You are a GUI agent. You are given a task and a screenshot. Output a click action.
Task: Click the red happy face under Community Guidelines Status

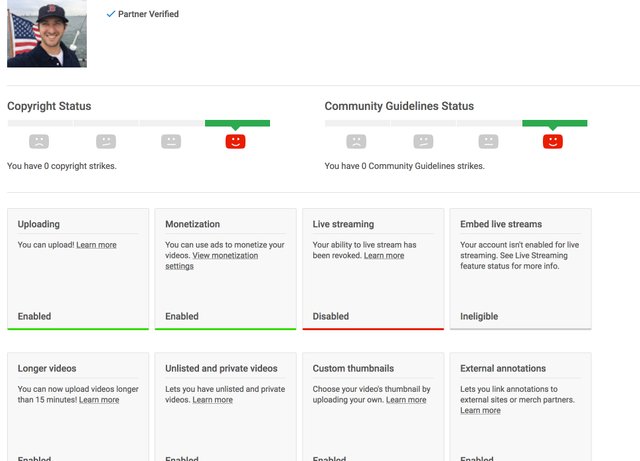click(553, 141)
